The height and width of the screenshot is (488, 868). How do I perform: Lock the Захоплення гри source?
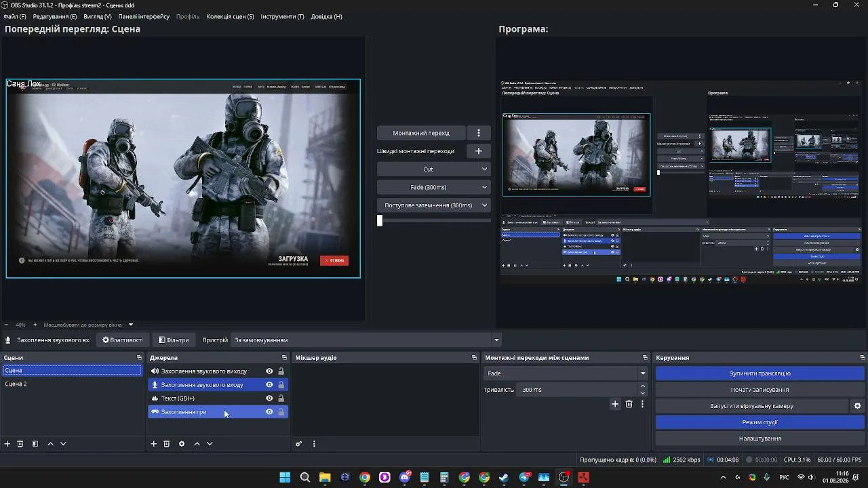click(x=281, y=412)
